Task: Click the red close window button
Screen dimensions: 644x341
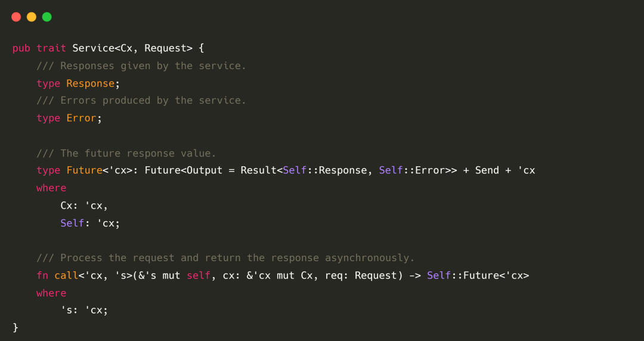Action: [x=16, y=17]
